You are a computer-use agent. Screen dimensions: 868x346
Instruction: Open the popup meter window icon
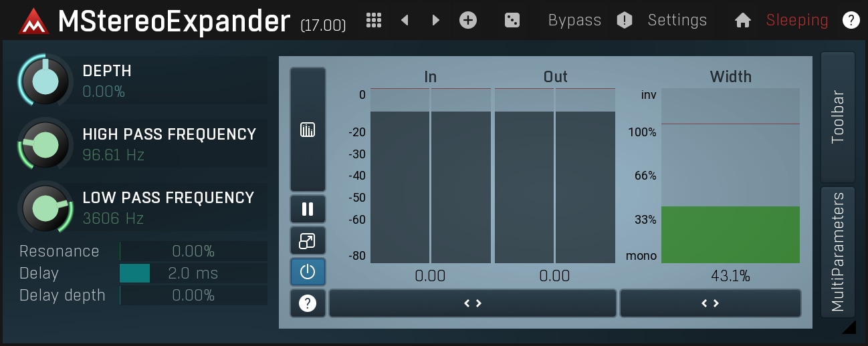[308, 241]
